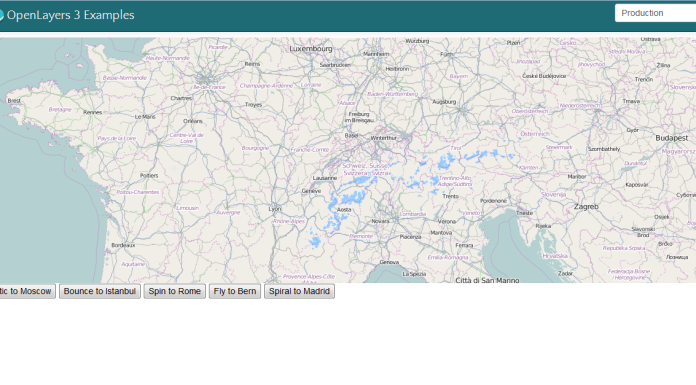Click Genève on the map
Screen dimensions: 696x385
(311, 191)
